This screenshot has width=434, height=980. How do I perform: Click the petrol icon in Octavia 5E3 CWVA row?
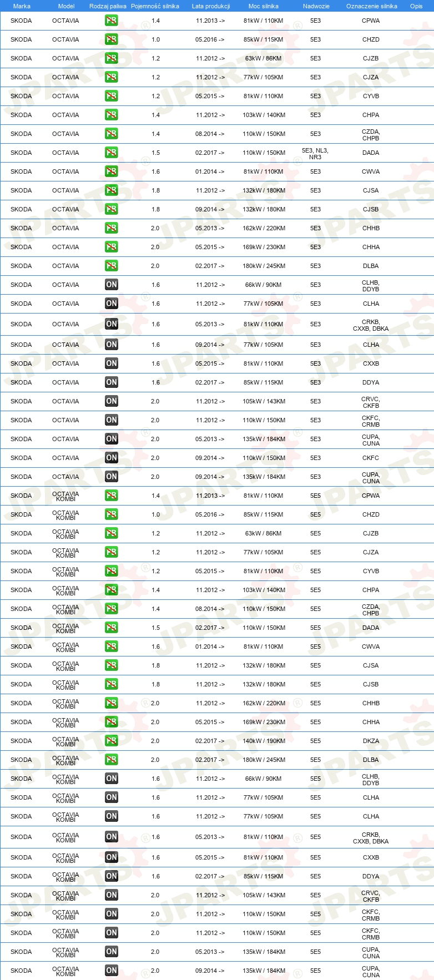pos(112,171)
